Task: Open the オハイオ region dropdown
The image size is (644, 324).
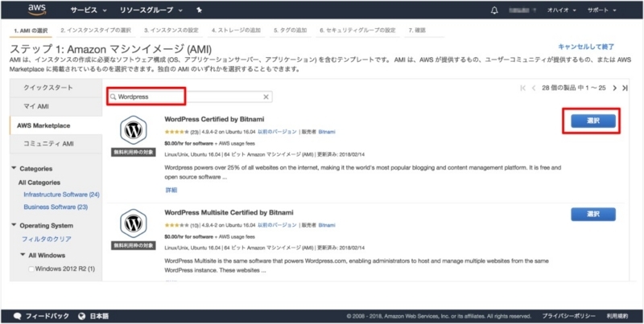Action: [x=561, y=10]
